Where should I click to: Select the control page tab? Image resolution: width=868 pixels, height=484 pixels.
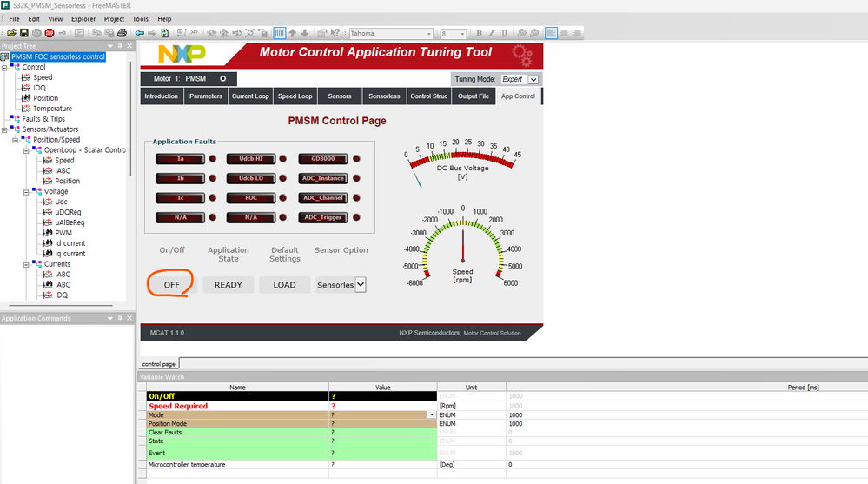tap(158, 364)
